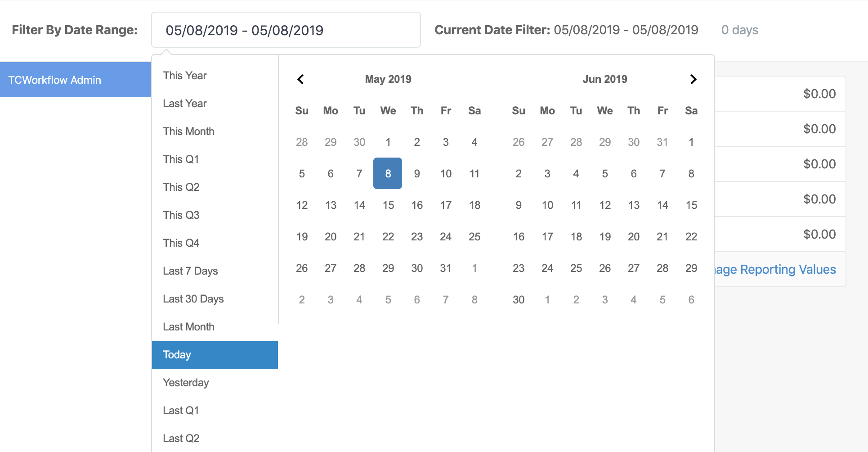Choose May 15 in the calendar
This screenshot has width=868, height=452.
click(388, 205)
